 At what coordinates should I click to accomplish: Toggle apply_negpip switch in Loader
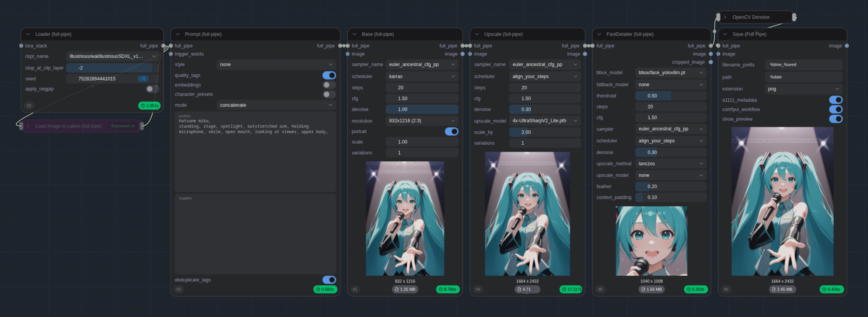pos(152,89)
